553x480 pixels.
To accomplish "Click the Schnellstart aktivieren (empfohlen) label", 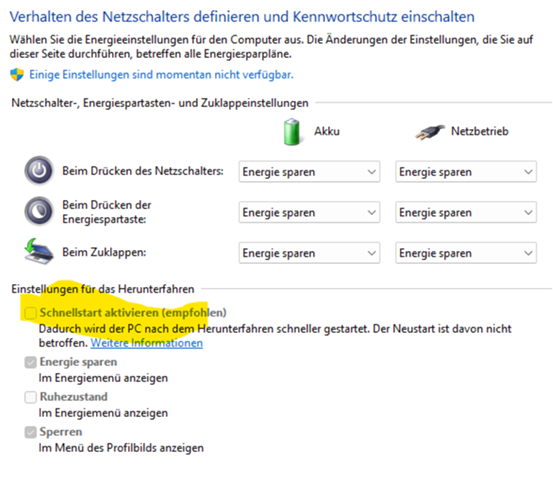I will coord(133,313).
